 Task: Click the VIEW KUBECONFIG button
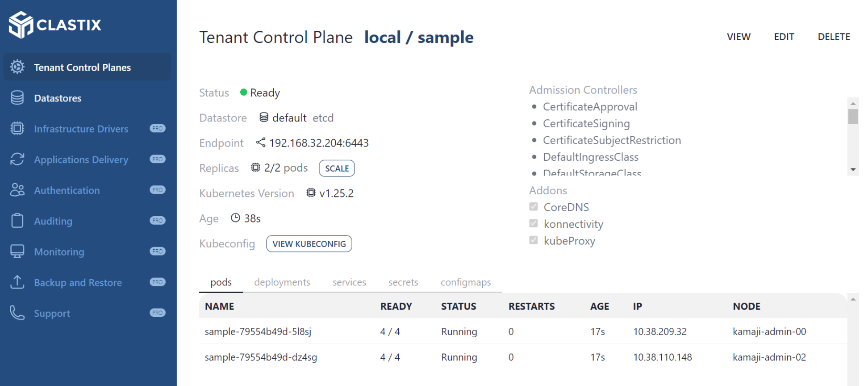pyautogui.click(x=309, y=244)
